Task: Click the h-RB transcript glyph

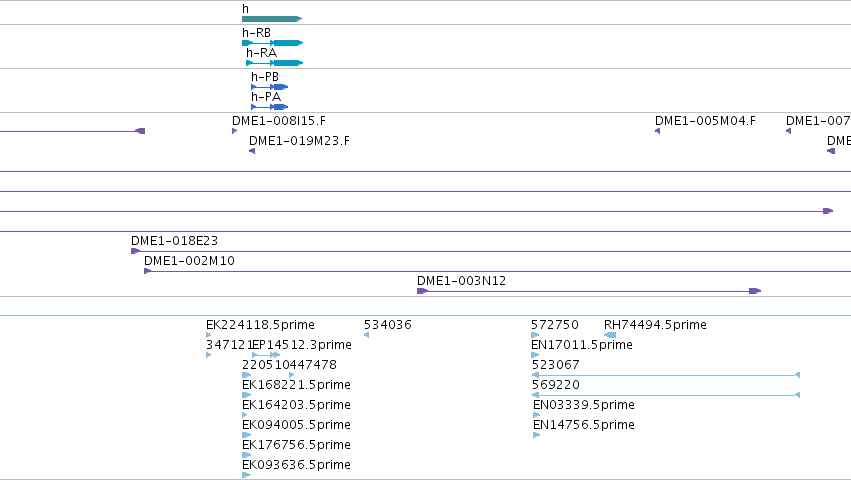Action: (272, 43)
